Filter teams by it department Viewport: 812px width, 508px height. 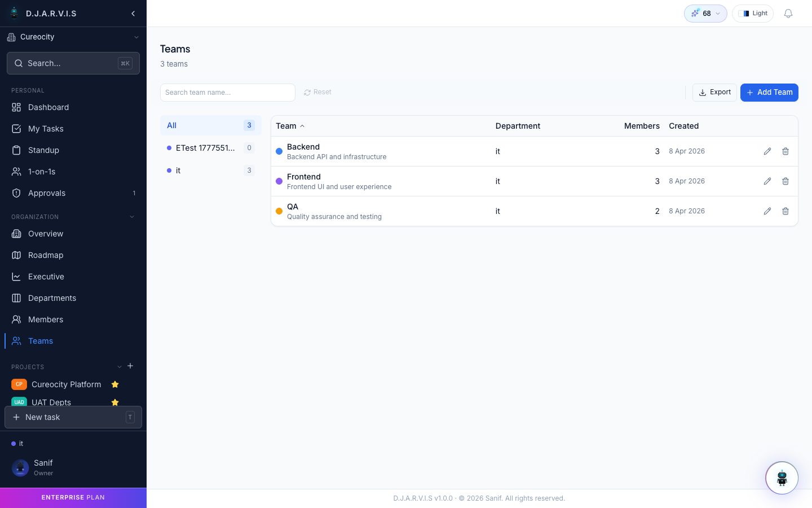[x=211, y=170]
